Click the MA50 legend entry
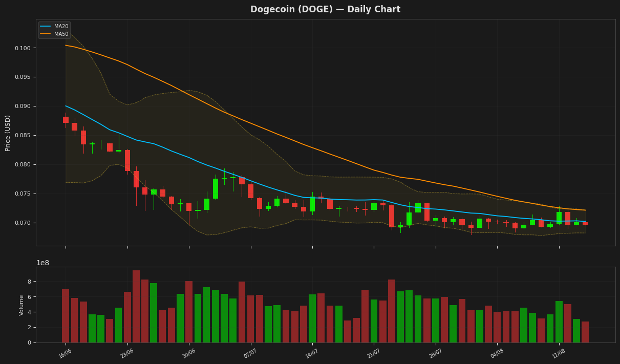The width and height of the screenshot is (620, 364). 55,34
